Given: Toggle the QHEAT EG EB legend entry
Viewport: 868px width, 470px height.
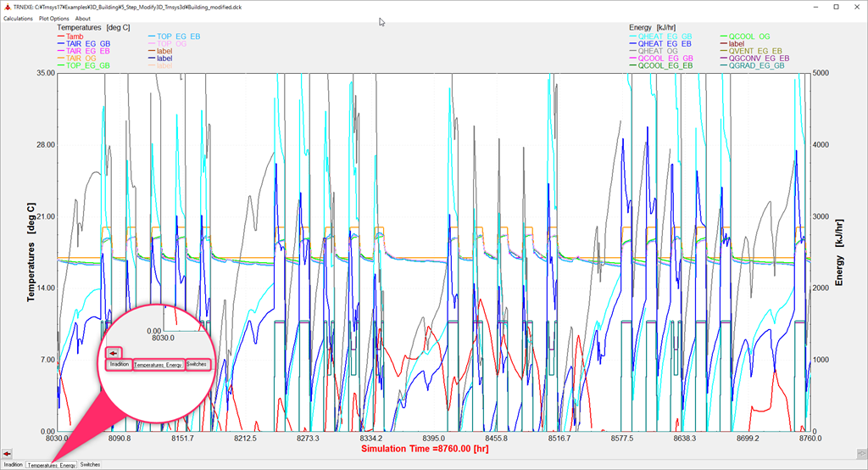Looking at the screenshot, I should click(x=660, y=44).
